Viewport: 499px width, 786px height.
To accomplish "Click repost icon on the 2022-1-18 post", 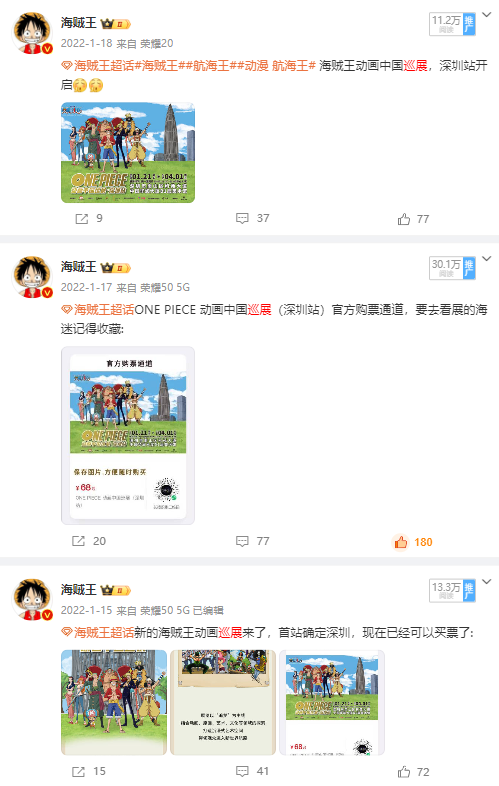I will (81, 219).
